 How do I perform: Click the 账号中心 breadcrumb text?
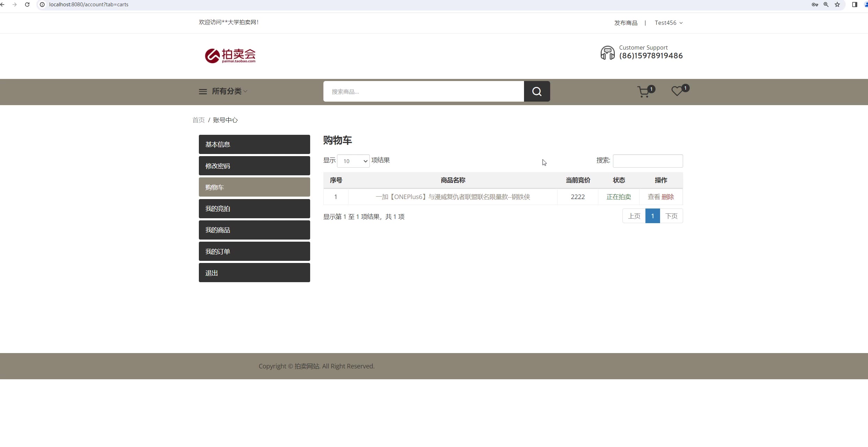[x=225, y=120]
